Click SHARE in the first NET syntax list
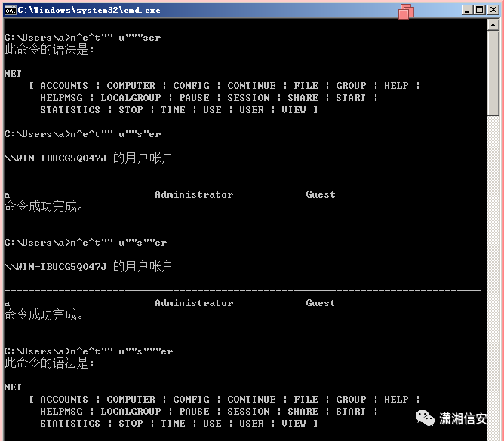 click(x=303, y=98)
